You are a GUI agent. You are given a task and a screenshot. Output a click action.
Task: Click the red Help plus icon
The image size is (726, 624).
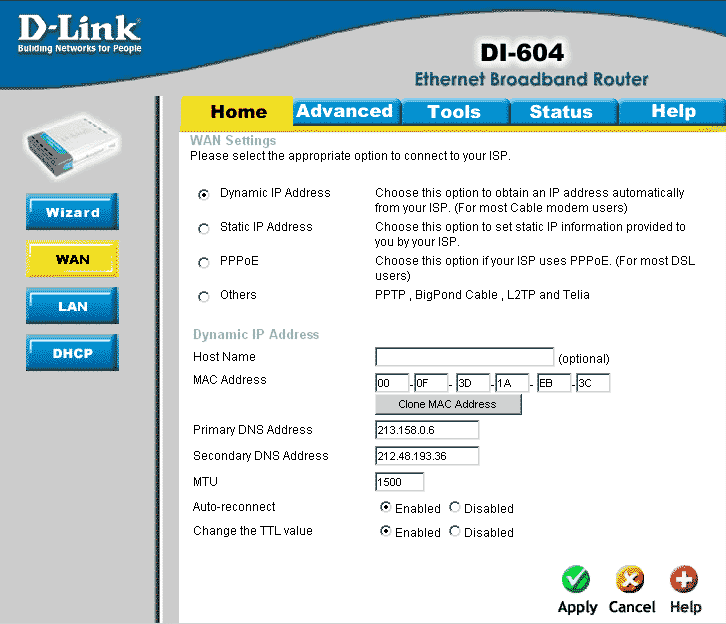pyautogui.click(x=684, y=579)
